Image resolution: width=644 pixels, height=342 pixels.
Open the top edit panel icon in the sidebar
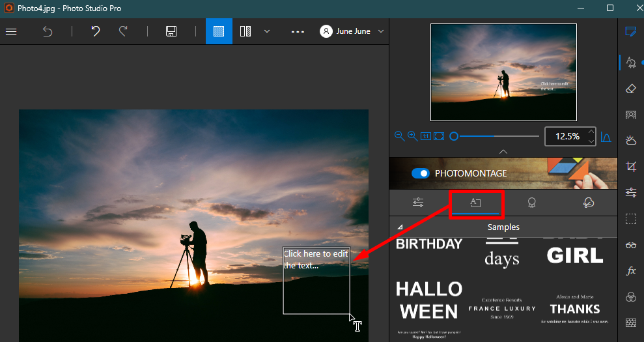tap(631, 32)
